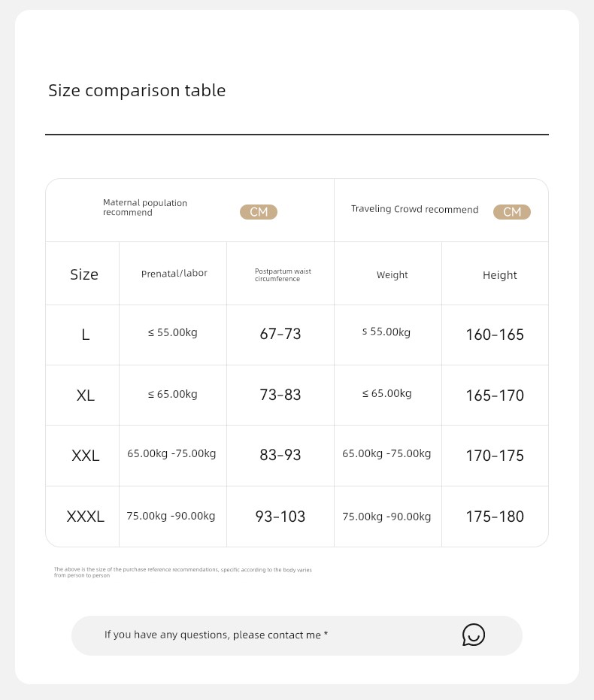Select the XXXL size row label

[x=86, y=517]
